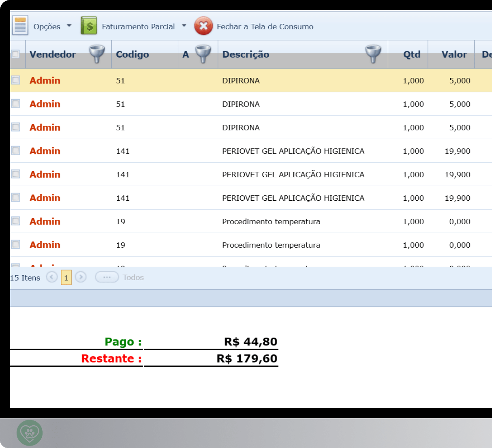
Task: Select page 1 in the pagination bar
Action: point(66,277)
